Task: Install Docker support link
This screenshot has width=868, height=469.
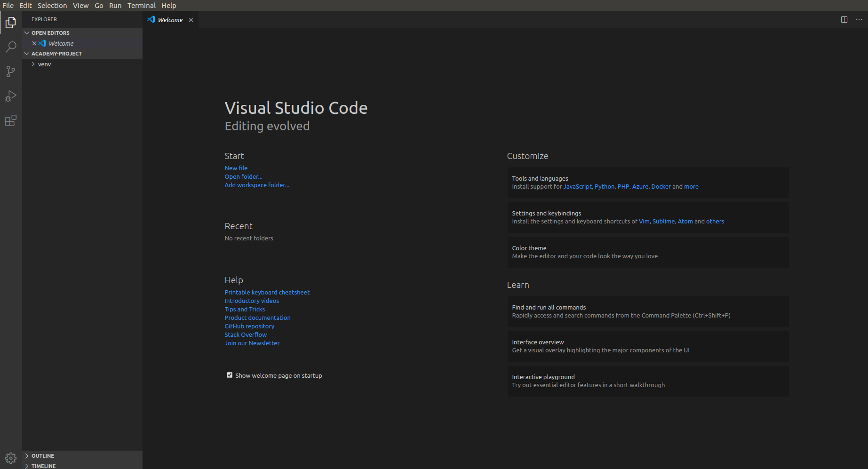Action: point(661,187)
